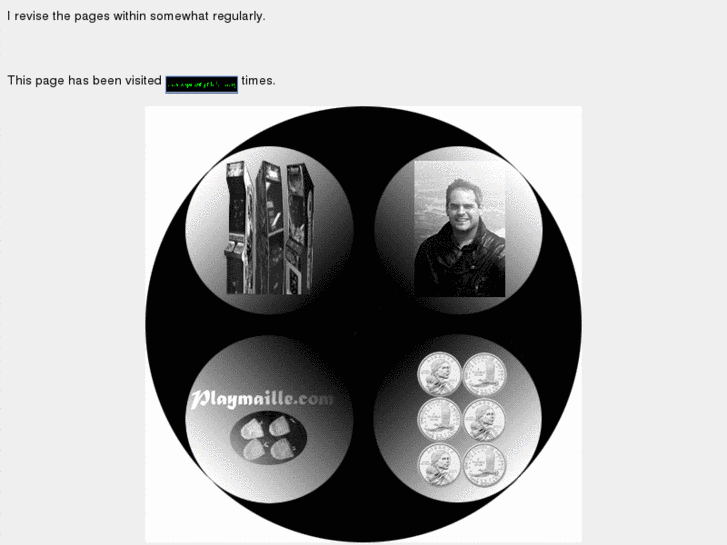Image resolution: width=727 pixels, height=545 pixels.
Task: Click the leftmost arcade cabinet
Action: point(239,228)
